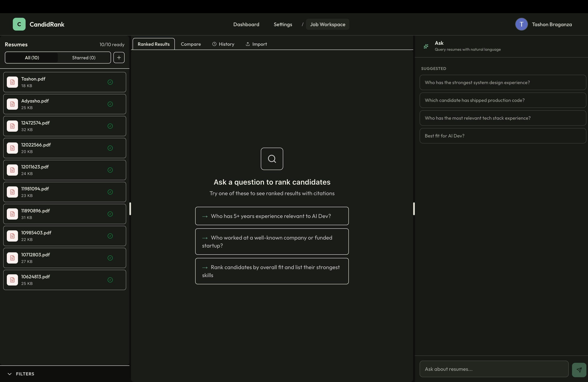Viewport: 588px width, 382px height.
Task: Open the user avatar with letter T
Action: coord(521,24)
